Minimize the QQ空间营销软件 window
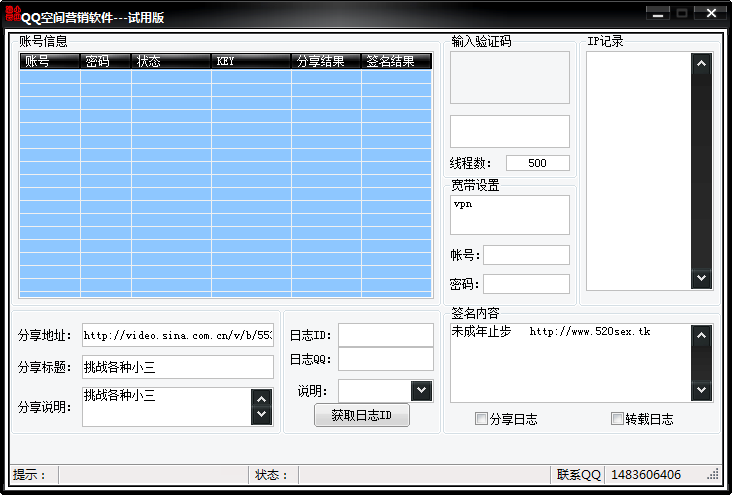Viewport: 732px width, 495px height. 658,14
